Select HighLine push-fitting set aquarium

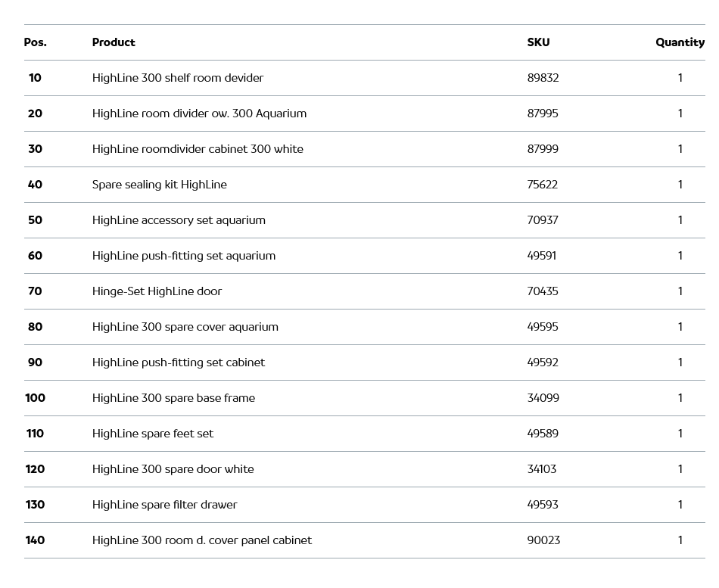coord(184,256)
